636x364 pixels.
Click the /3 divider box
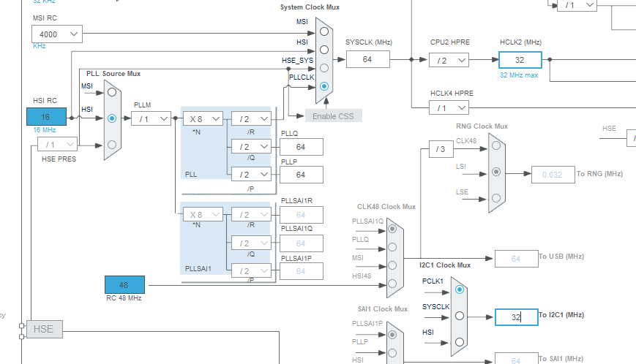[441, 149]
